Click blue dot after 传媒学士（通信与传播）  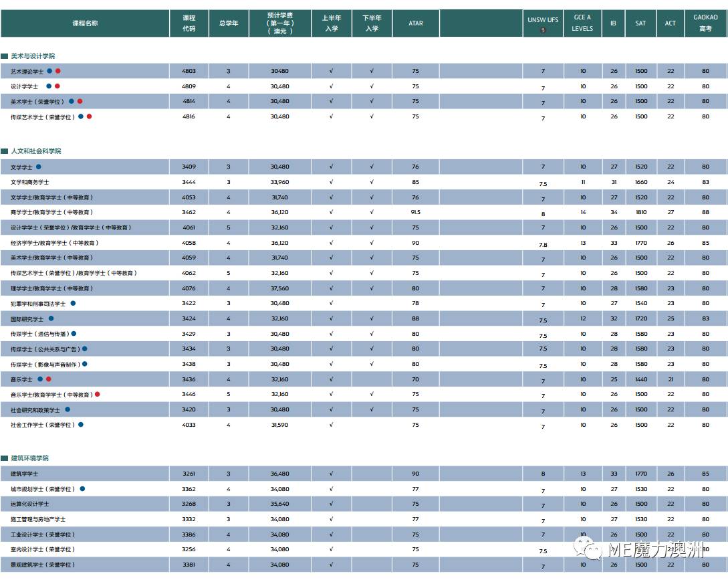(74, 334)
